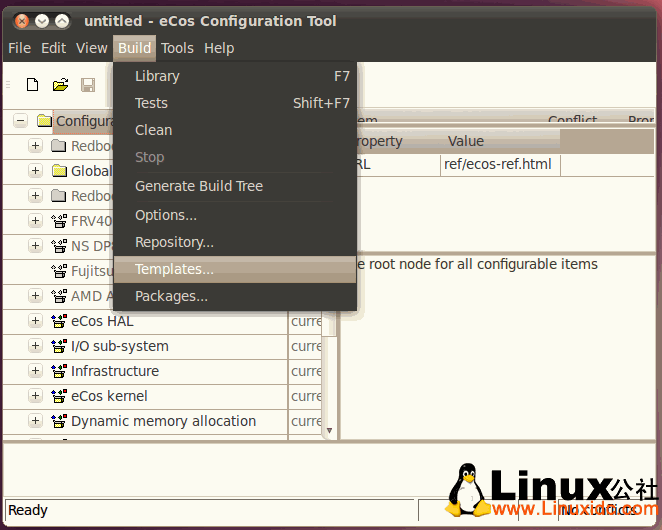Open the Tools menu
662x530 pixels.
177,48
